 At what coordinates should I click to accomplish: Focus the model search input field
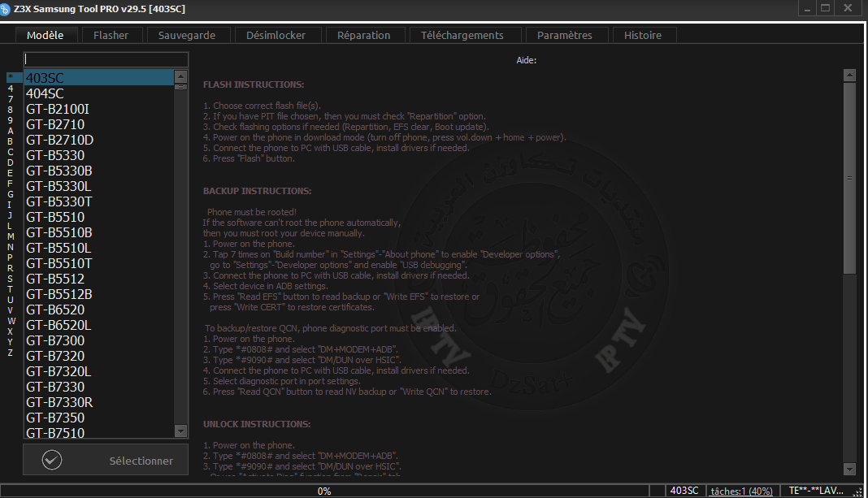[x=106, y=59]
